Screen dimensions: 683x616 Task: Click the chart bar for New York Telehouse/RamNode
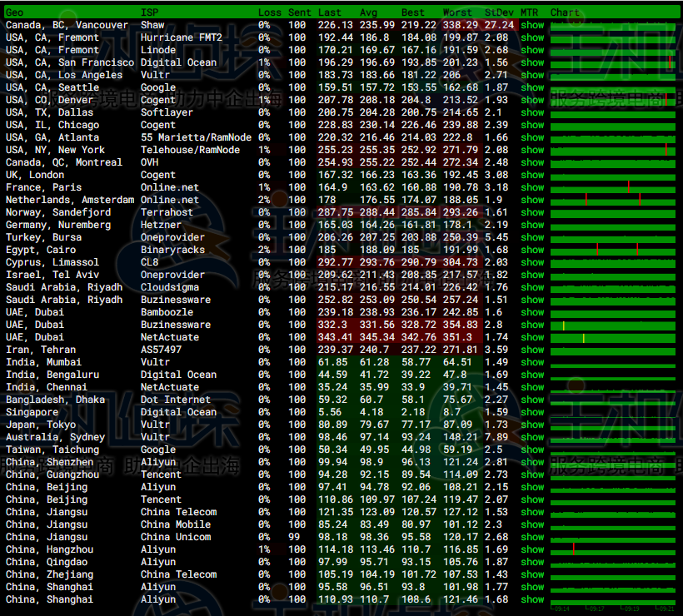point(615,150)
